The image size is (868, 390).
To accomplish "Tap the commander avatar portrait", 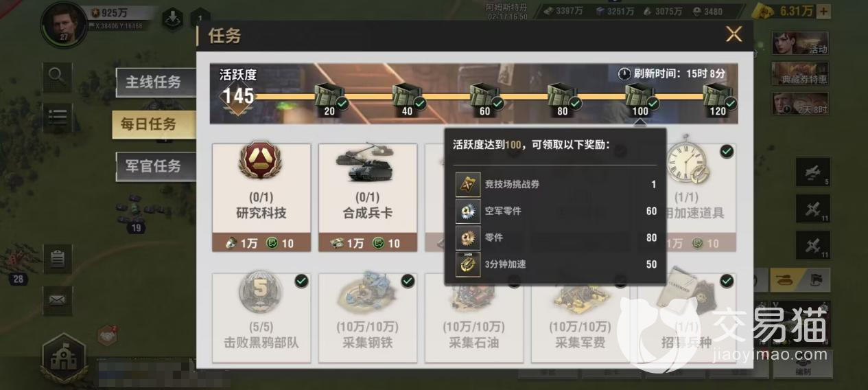I will [x=63, y=25].
